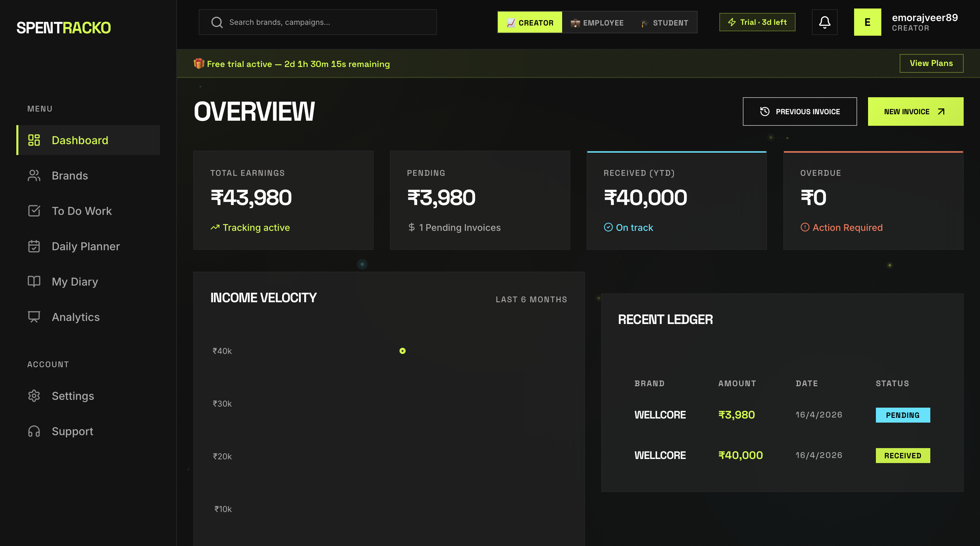This screenshot has width=980, height=546.
Task: Click the user avatar E tile
Action: pos(867,22)
